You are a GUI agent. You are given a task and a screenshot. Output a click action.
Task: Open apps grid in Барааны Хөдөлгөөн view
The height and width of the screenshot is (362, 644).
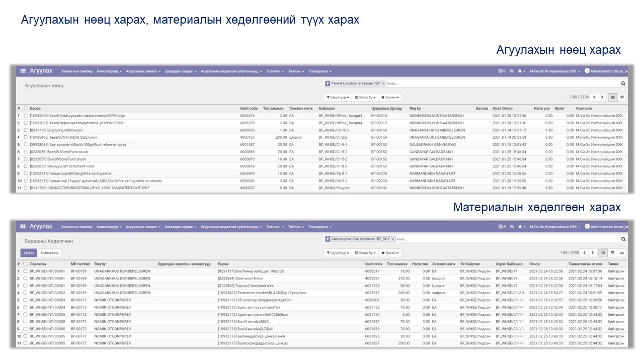[23, 227]
